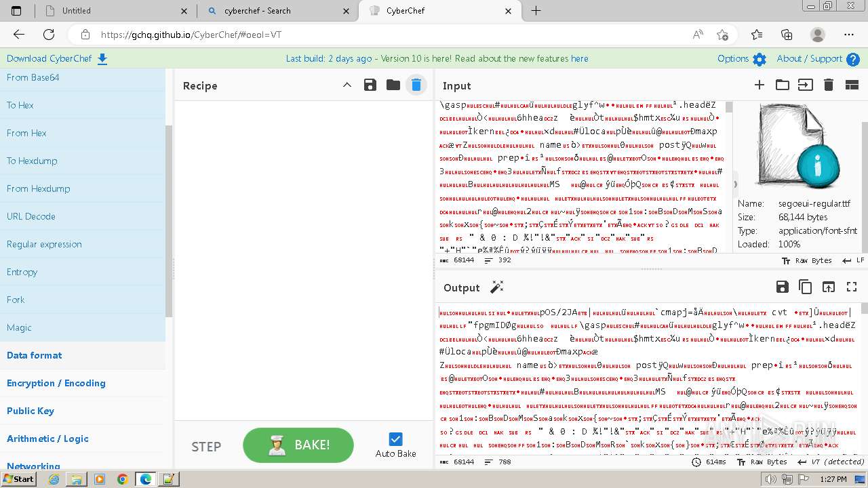This screenshot has height=488, width=868.
Task: Select the URL Decode operation
Action: click(x=83, y=216)
